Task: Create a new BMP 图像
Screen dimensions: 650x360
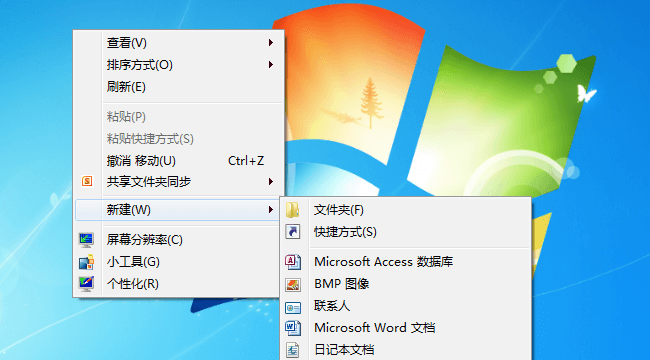Action: 406,284
